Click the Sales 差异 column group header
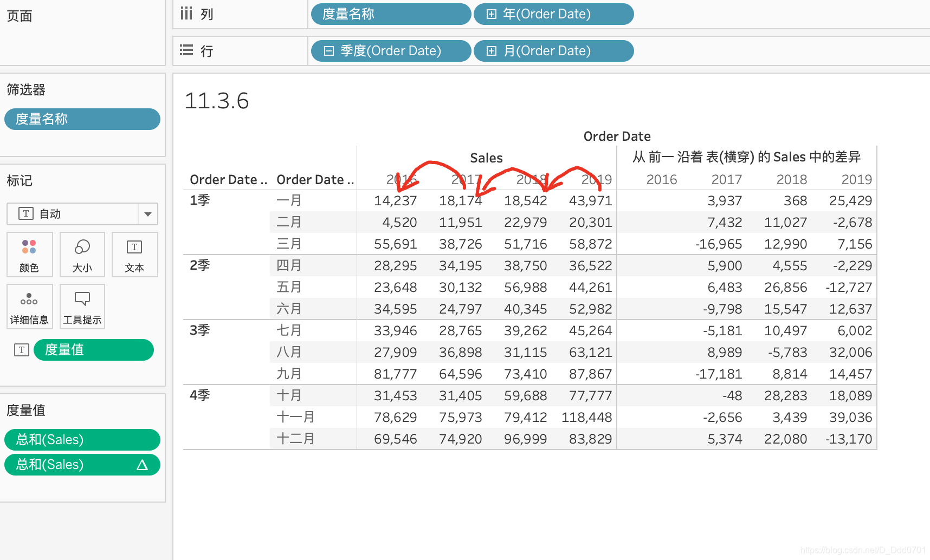This screenshot has width=930, height=560. coord(746,157)
